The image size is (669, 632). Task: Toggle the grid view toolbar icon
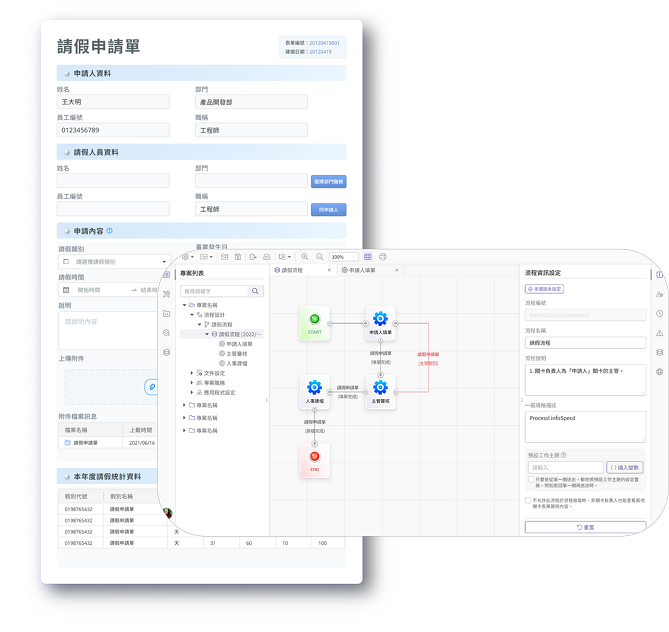(367, 257)
